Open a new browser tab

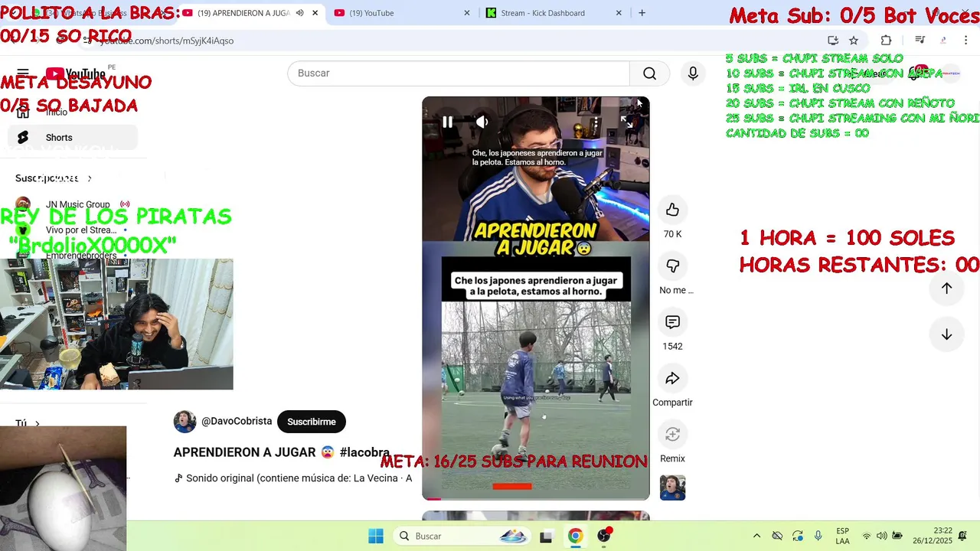pos(642,13)
